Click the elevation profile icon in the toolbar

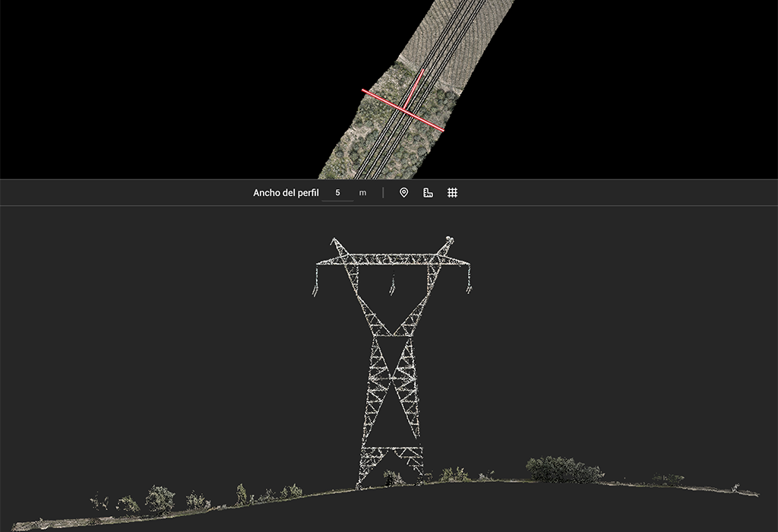coord(428,192)
